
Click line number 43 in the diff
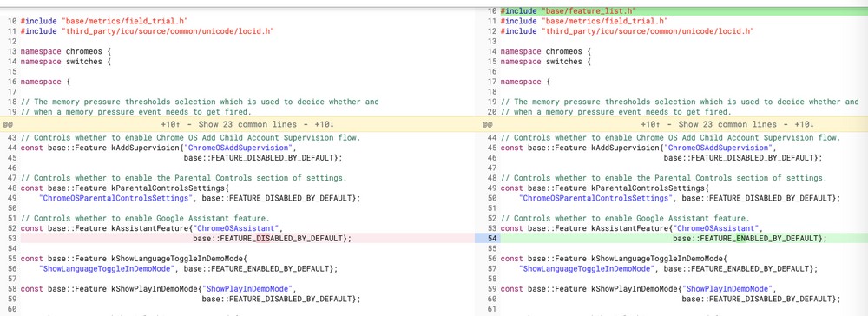(13, 138)
